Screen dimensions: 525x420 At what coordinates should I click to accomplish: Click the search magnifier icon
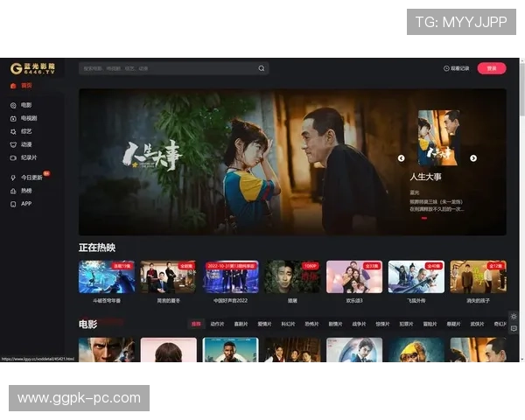click(x=261, y=68)
